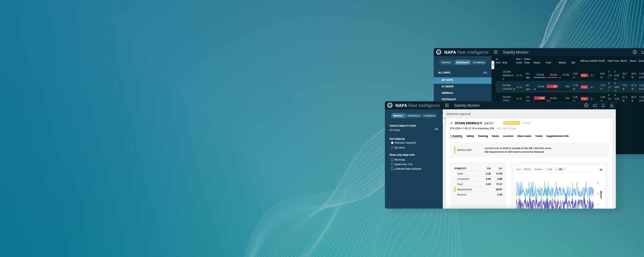This screenshot has height=257, width=644.
Task: Switch to the Location tab
Action: coord(508,136)
